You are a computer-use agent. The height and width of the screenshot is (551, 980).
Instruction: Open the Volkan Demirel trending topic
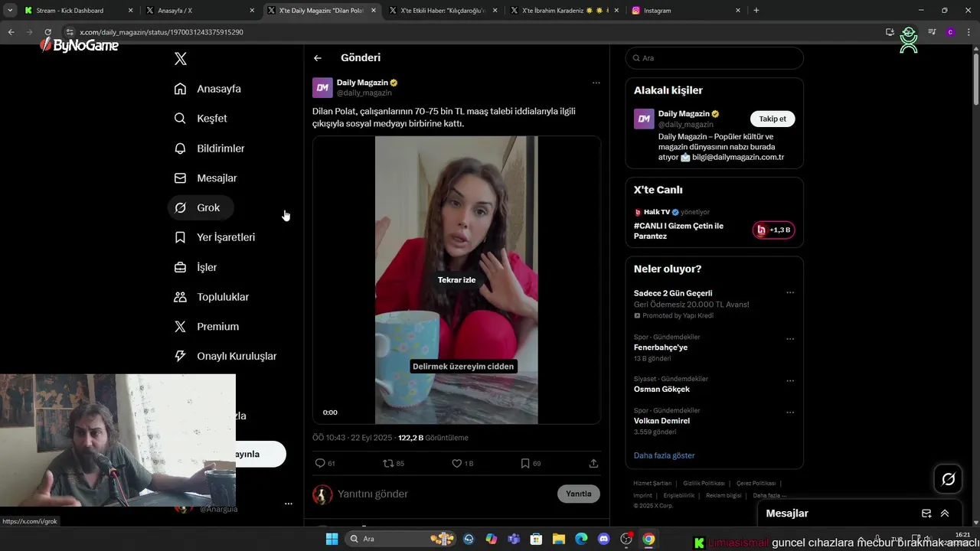pos(661,421)
